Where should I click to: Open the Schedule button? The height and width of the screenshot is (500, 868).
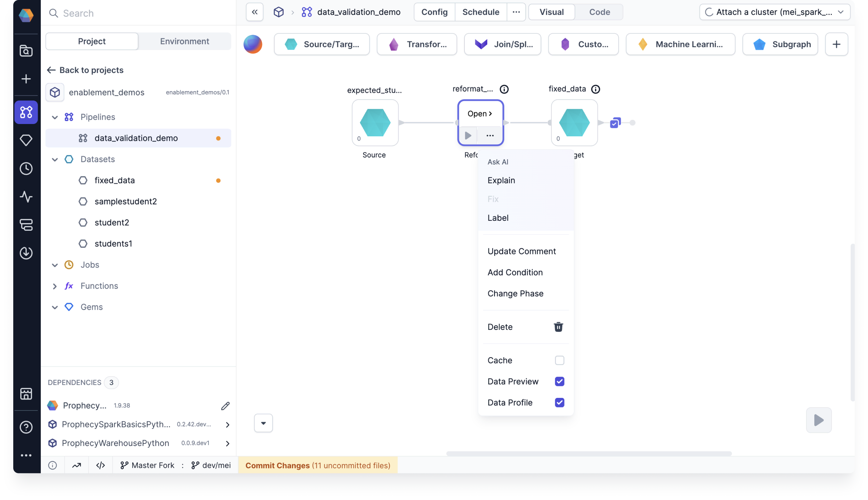tap(481, 12)
